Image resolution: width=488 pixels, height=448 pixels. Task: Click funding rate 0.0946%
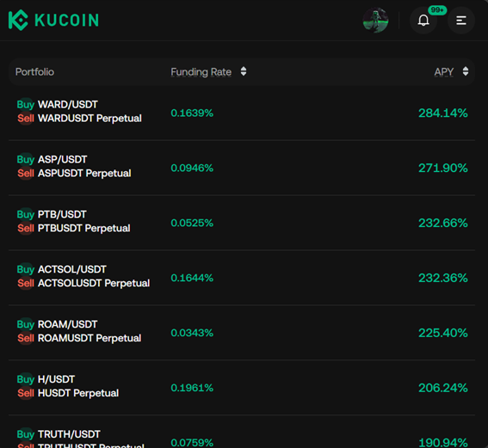pyautogui.click(x=192, y=168)
